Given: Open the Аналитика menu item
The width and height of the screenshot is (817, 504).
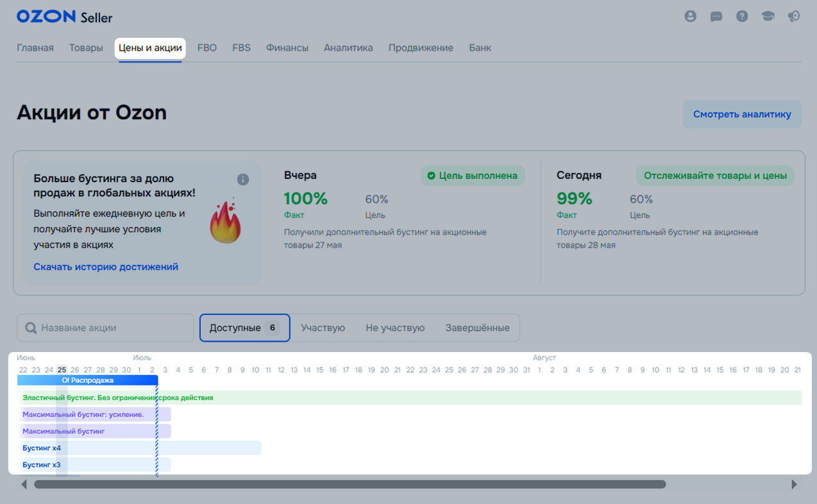Looking at the screenshot, I should [348, 48].
